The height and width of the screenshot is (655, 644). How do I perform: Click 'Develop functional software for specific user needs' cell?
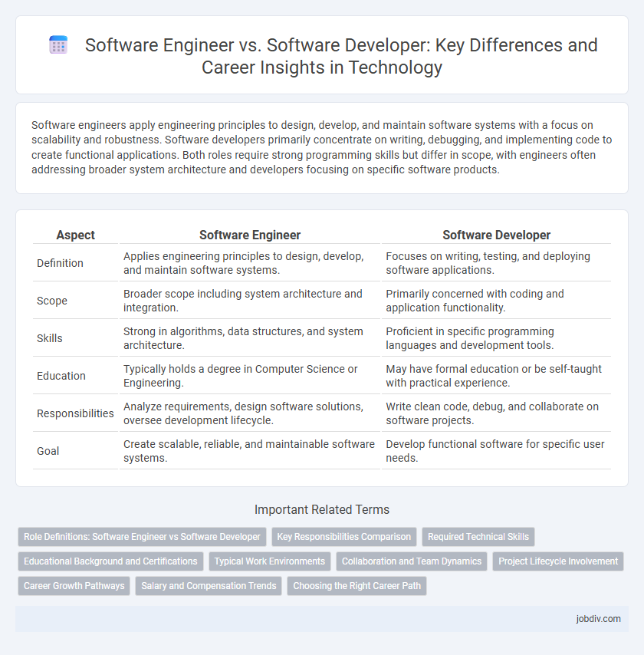click(x=496, y=451)
